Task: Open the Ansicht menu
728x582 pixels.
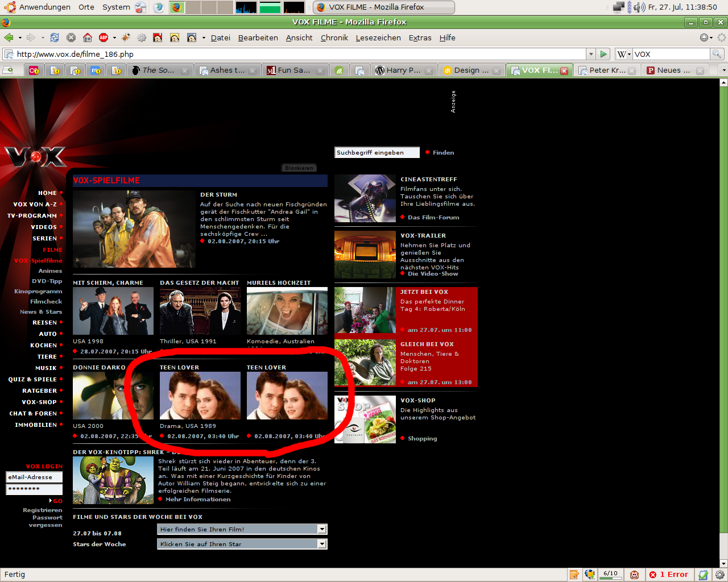Action: pos(299,38)
